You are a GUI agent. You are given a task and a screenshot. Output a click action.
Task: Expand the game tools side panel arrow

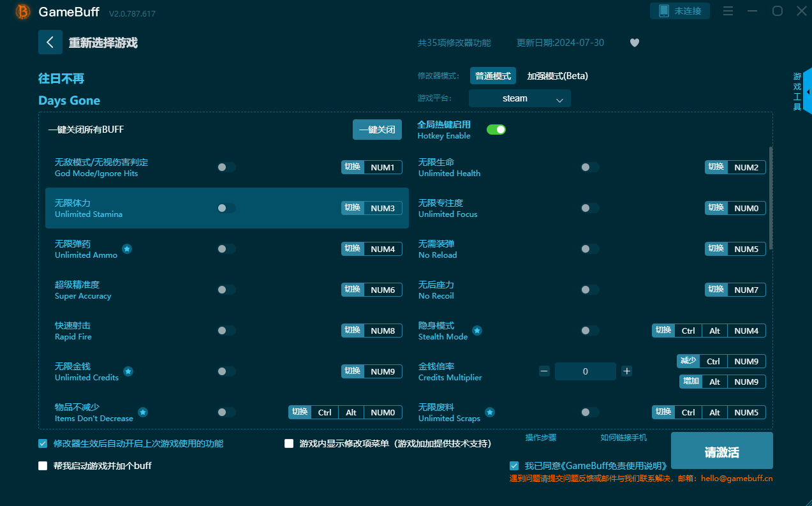click(x=808, y=92)
